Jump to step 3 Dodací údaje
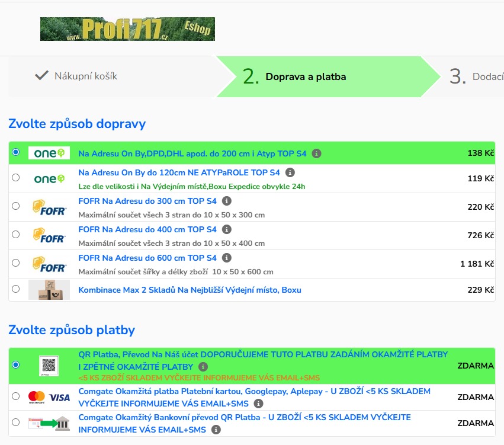The image size is (504, 445). click(474, 76)
